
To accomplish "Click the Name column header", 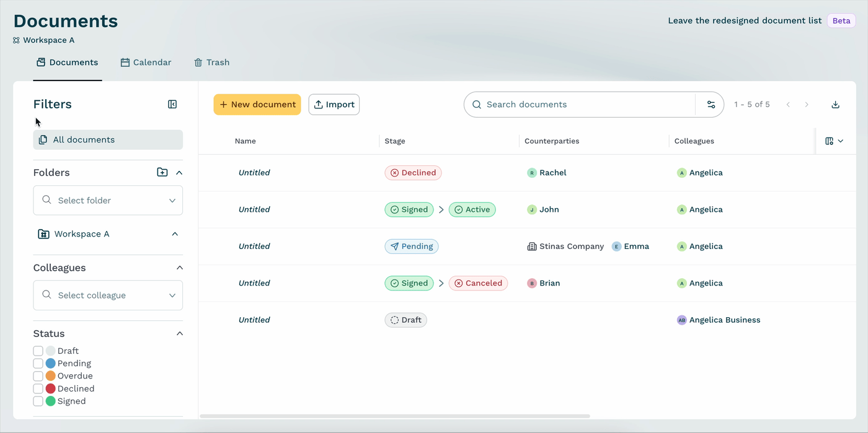I will tap(246, 141).
